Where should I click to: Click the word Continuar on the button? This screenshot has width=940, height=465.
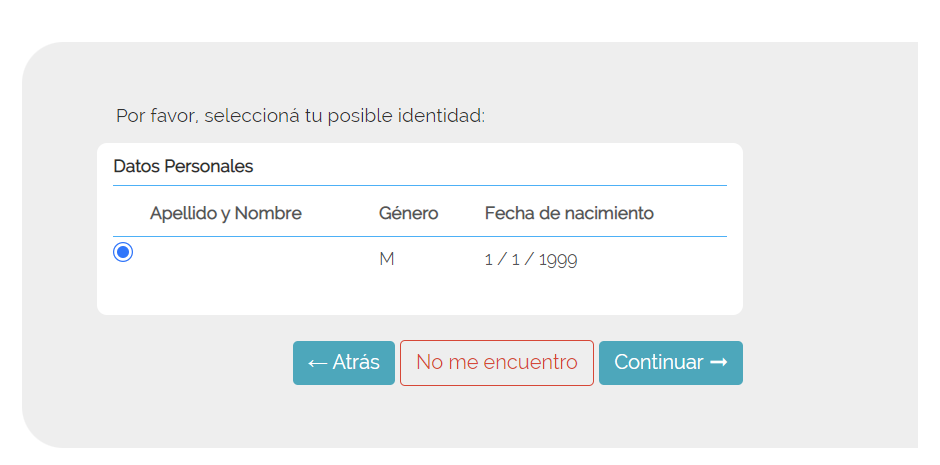pos(658,362)
